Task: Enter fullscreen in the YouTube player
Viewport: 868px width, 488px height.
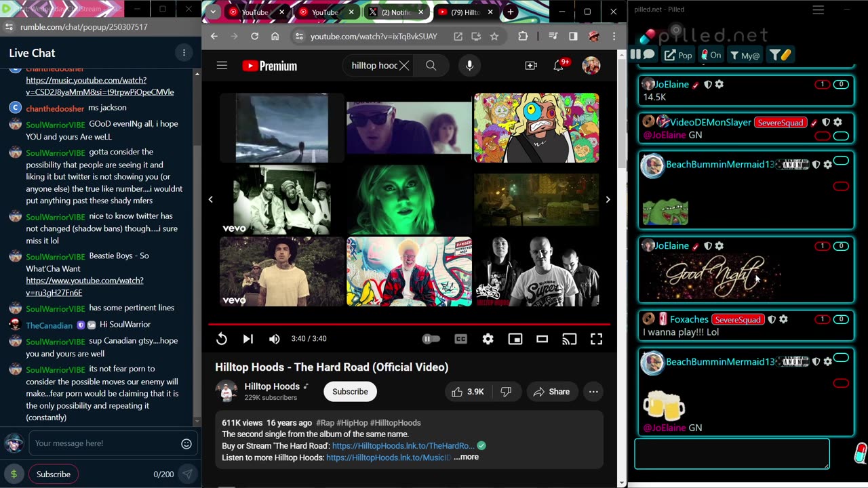Action: point(596,339)
